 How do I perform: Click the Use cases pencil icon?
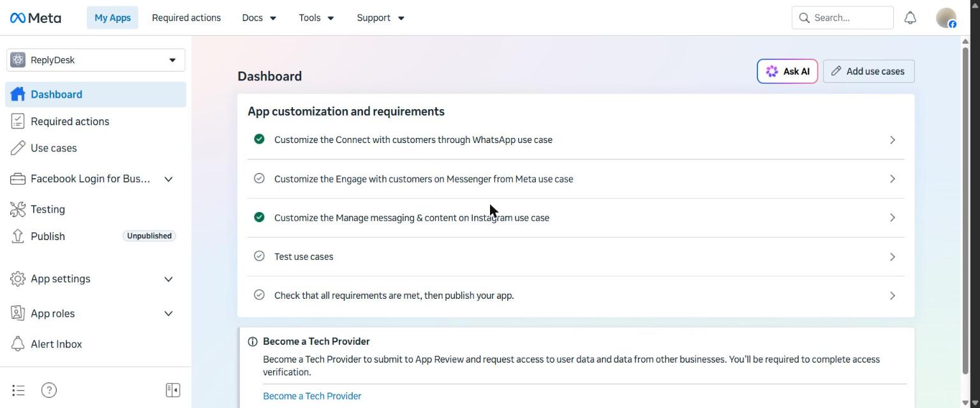coord(18,148)
